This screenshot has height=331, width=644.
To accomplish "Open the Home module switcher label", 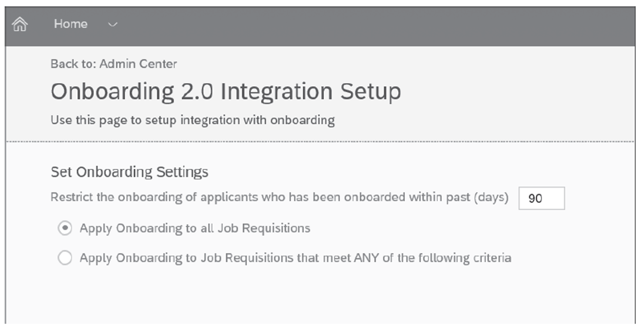I will click(71, 24).
